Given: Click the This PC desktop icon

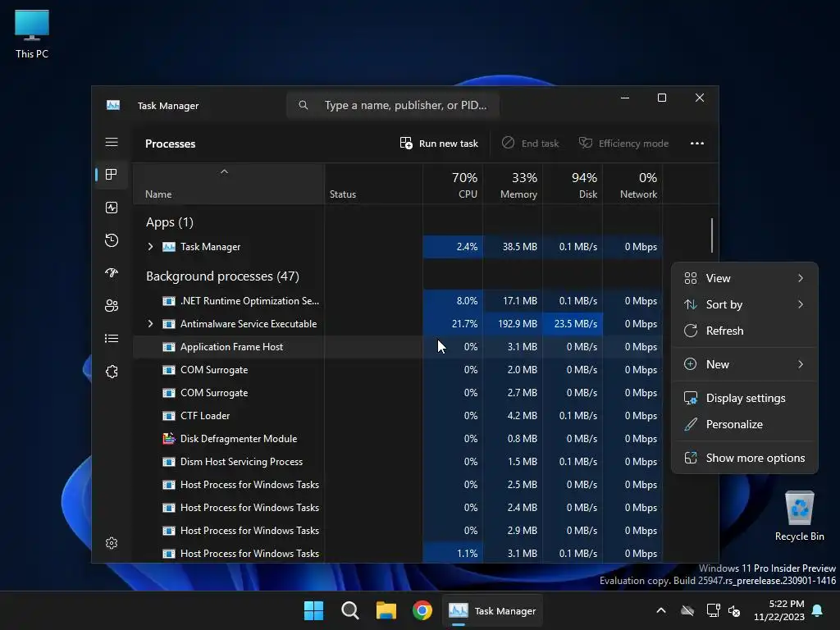Looking at the screenshot, I should point(32,34).
